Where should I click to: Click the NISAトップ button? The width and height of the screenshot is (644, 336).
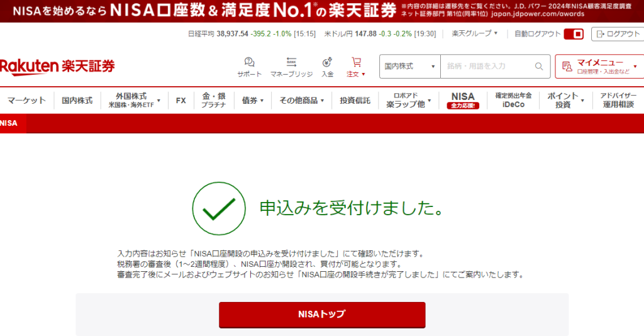pos(322,314)
